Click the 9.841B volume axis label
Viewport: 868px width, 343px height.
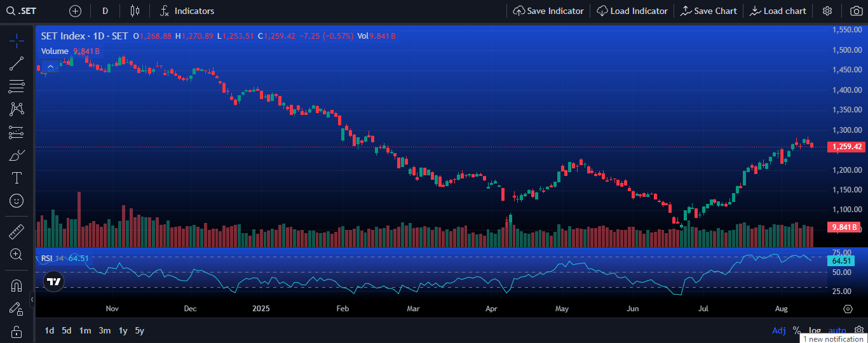pos(844,227)
